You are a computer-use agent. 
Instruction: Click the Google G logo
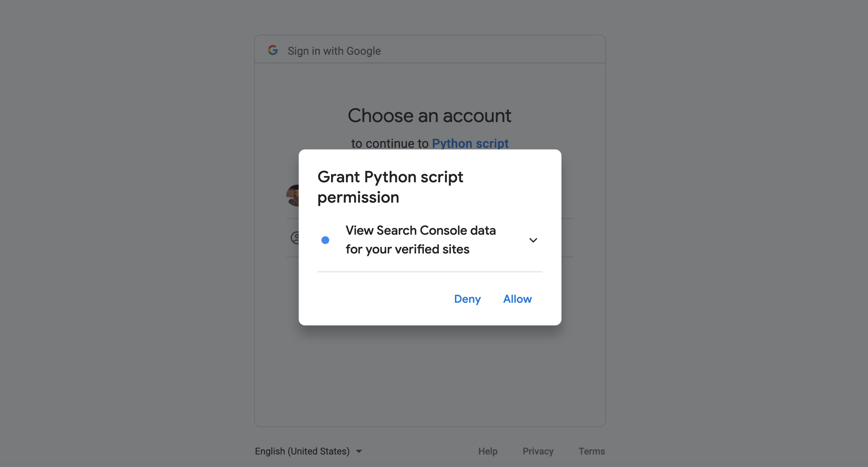(x=273, y=50)
